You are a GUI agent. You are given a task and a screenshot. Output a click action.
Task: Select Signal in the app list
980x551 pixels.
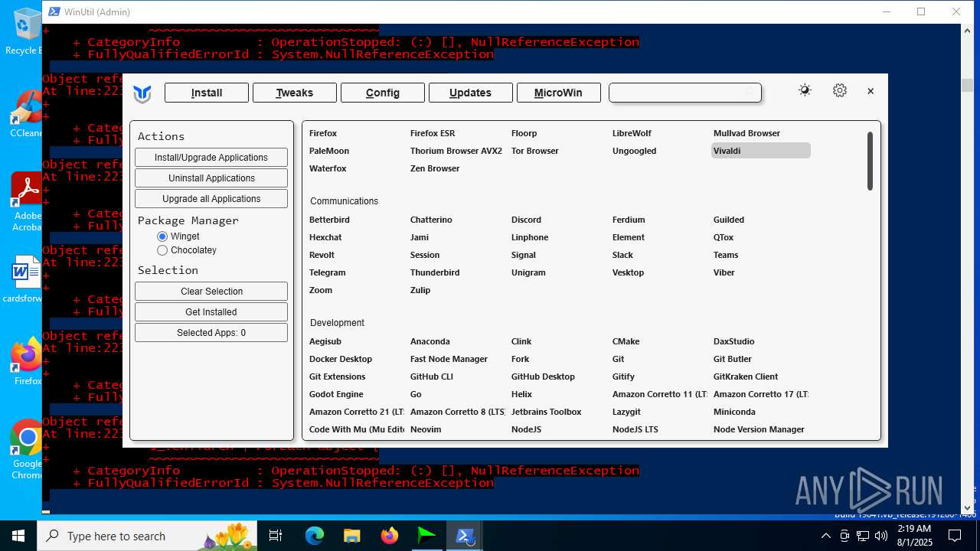[524, 255]
